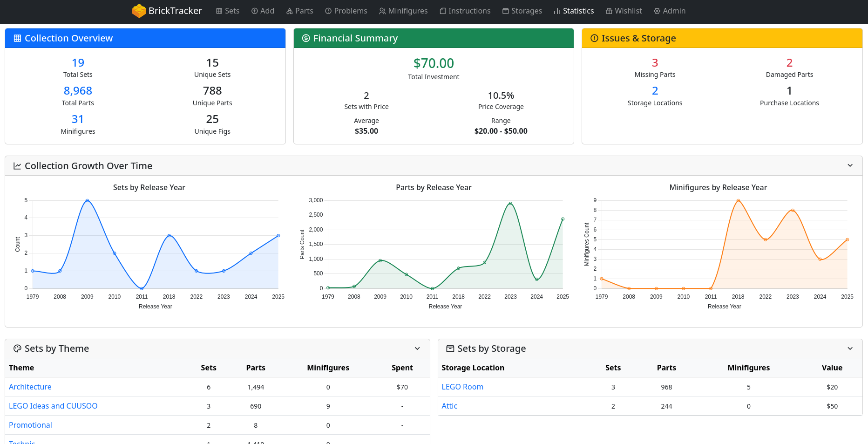Open the Admin settings page
Viewport: 868px width, 444px height.
(x=669, y=11)
